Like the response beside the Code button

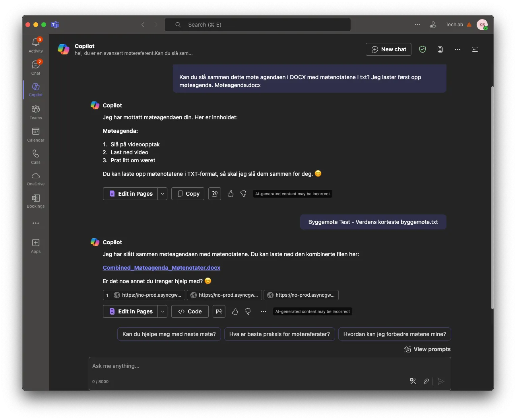tap(235, 311)
